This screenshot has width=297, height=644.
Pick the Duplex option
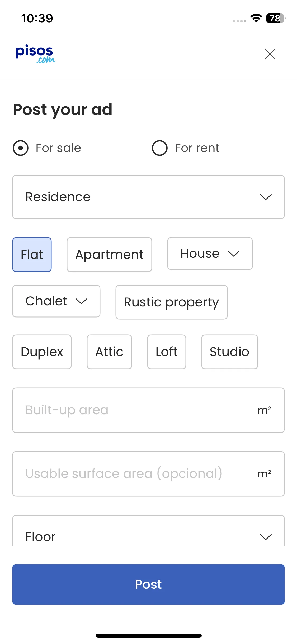pyautogui.click(x=42, y=352)
